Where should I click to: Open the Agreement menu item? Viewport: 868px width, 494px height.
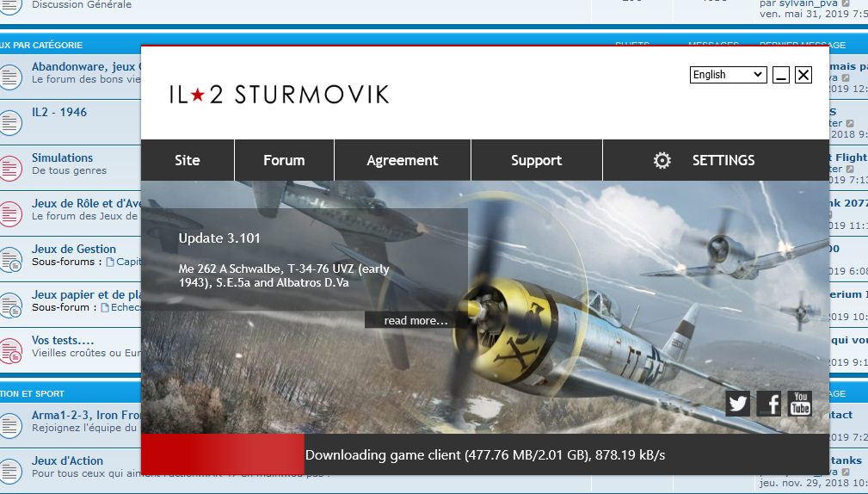[x=403, y=160]
